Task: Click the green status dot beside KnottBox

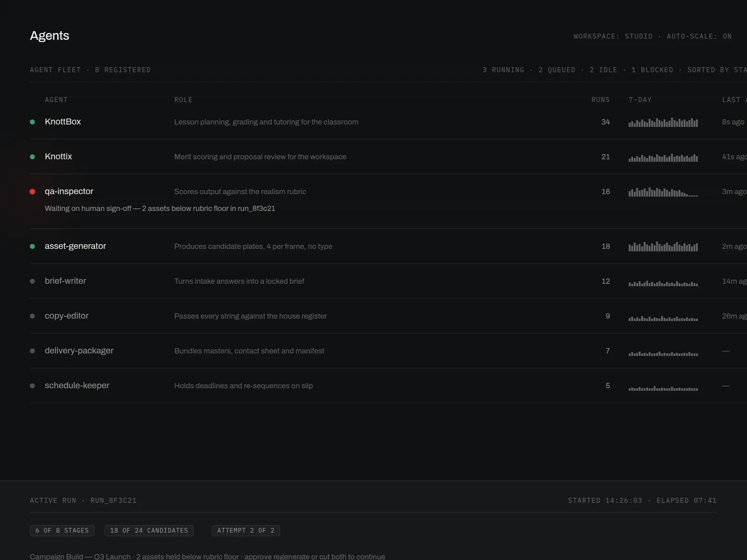Action: (32, 122)
